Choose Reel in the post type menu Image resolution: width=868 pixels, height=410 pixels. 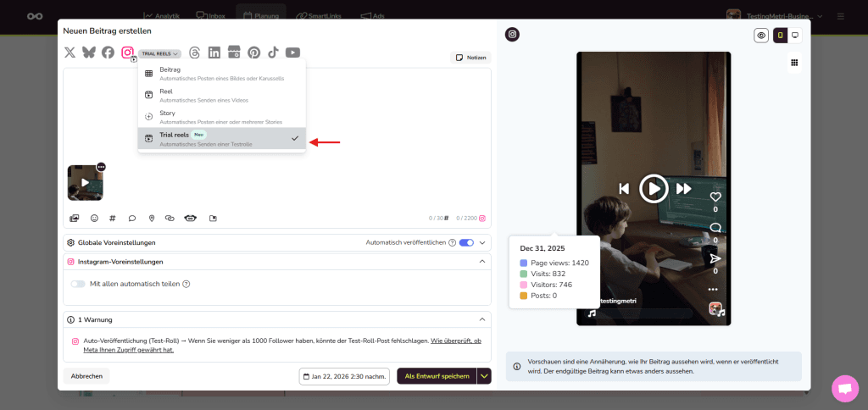click(221, 95)
